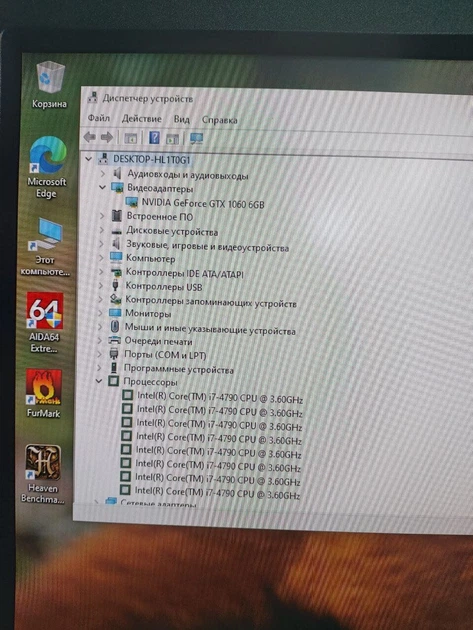Open the Вид menu
Screen dimensions: 473x630
click(182, 120)
